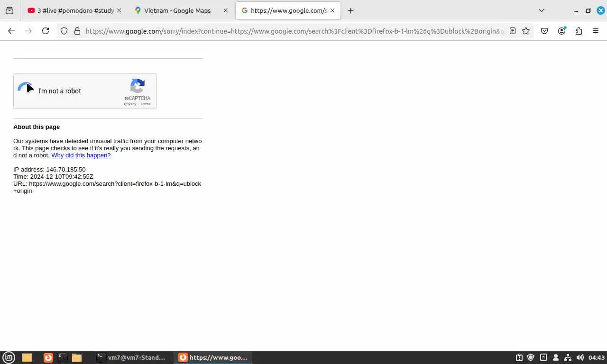Image resolution: width=607 pixels, height=364 pixels.
Task: Click the IP address: 146.70.185.50 text
Action: [49, 169]
